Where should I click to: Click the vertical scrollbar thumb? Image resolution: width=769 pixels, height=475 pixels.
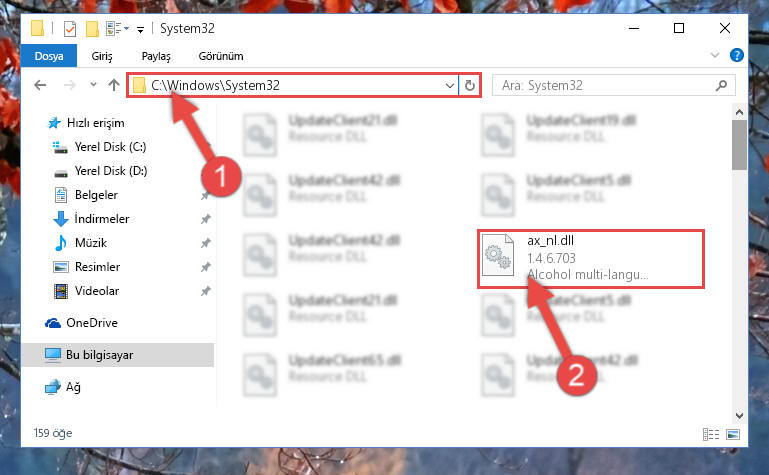tap(739, 145)
